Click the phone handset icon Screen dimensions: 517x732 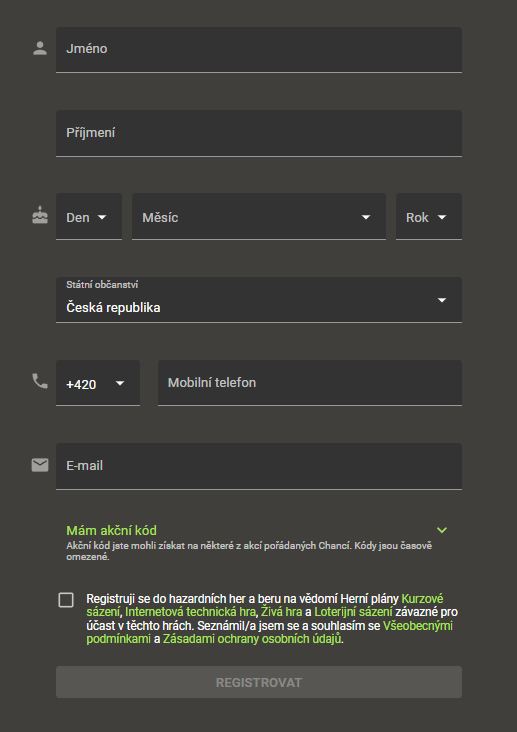click(x=40, y=381)
